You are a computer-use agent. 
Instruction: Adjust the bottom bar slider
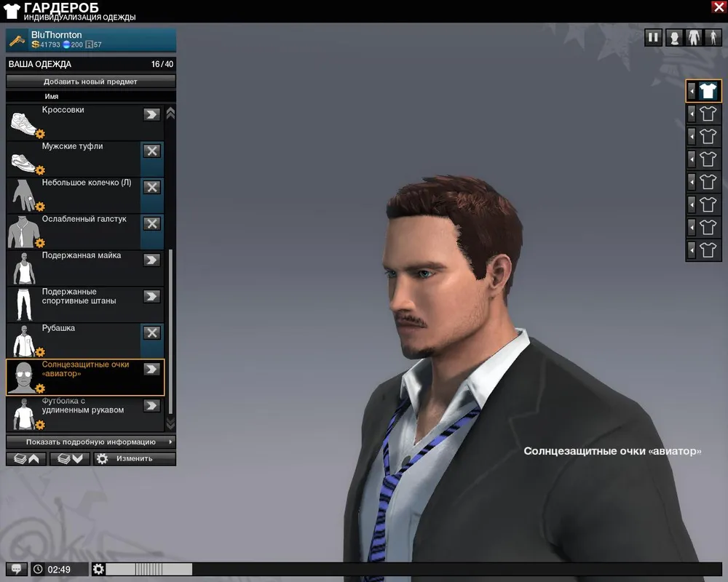coord(149,569)
